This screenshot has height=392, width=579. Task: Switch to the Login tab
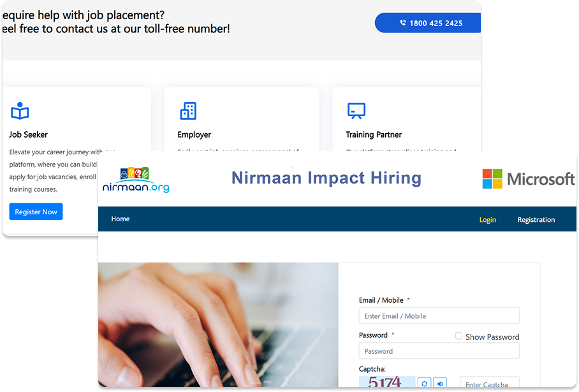click(x=487, y=219)
